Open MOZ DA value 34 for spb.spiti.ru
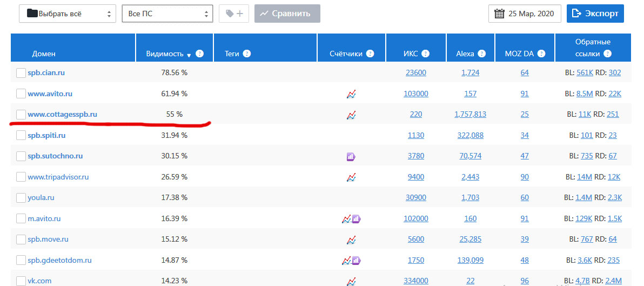Image resolution: width=644 pixels, height=286 pixels. tap(525, 135)
